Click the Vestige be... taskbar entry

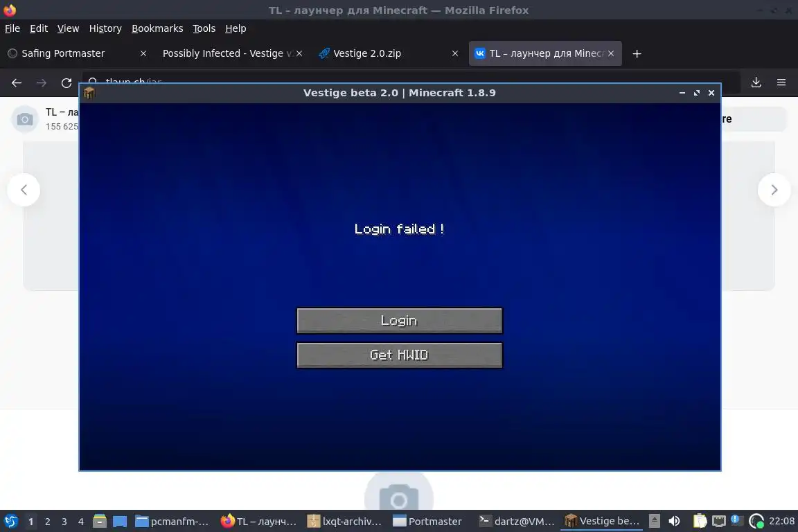[x=603, y=521]
